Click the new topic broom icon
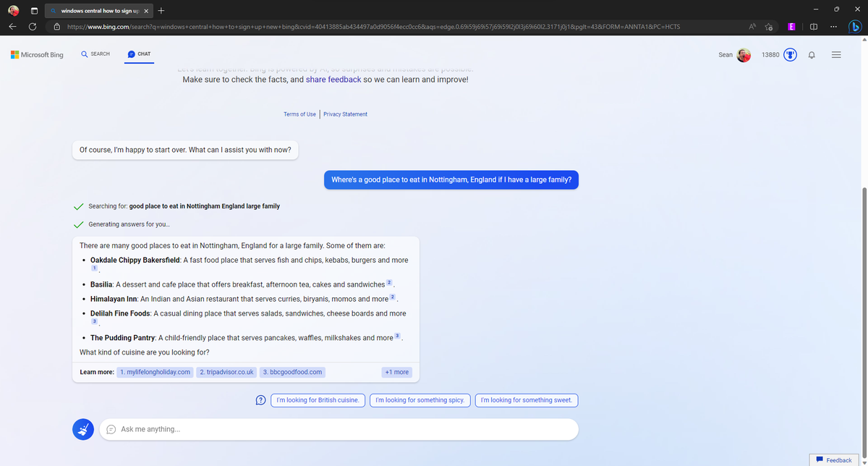Image resolution: width=868 pixels, height=466 pixels. [83, 429]
